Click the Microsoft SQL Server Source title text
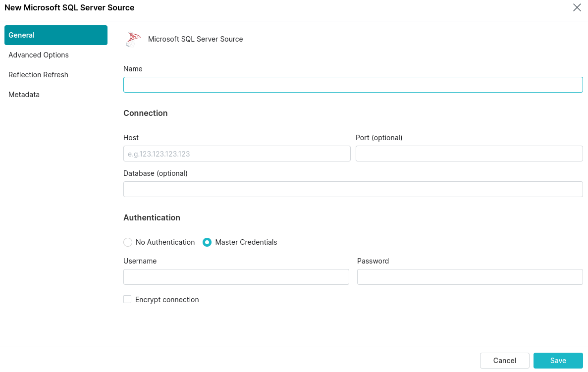The width and height of the screenshot is (588, 372). (x=195, y=39)
